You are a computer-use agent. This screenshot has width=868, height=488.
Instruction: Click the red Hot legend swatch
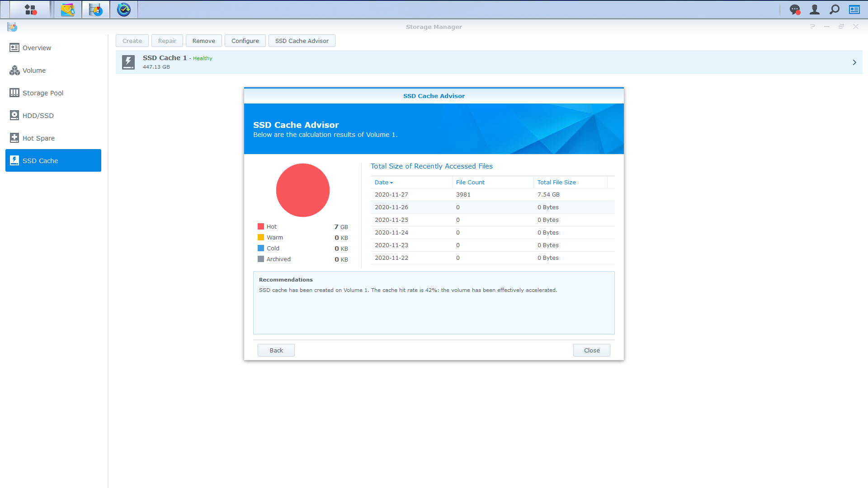261,226
